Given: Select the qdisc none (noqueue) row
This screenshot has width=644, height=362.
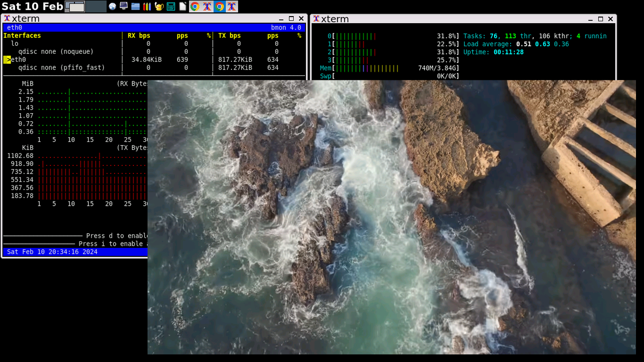Looking at the screenshot, I should tap(154, 52).
